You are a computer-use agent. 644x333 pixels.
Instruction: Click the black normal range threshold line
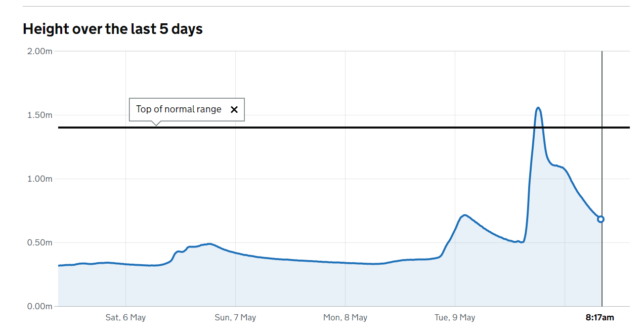(x=354, y=128)
